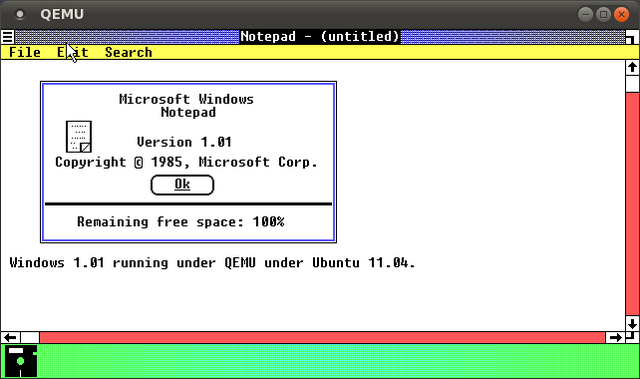Click the vertical scrollbar down arrow
The width and height of the screenshot is (640, 379).
[632, 324]
